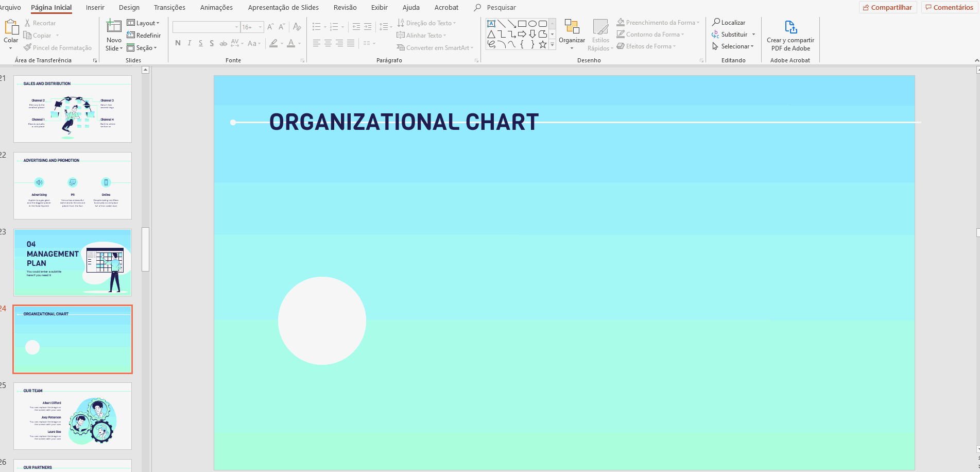Viewport: 980px width, 472px height.
Task: Open Estilos Rápidos gallery
Action: (x=600, y=35)
